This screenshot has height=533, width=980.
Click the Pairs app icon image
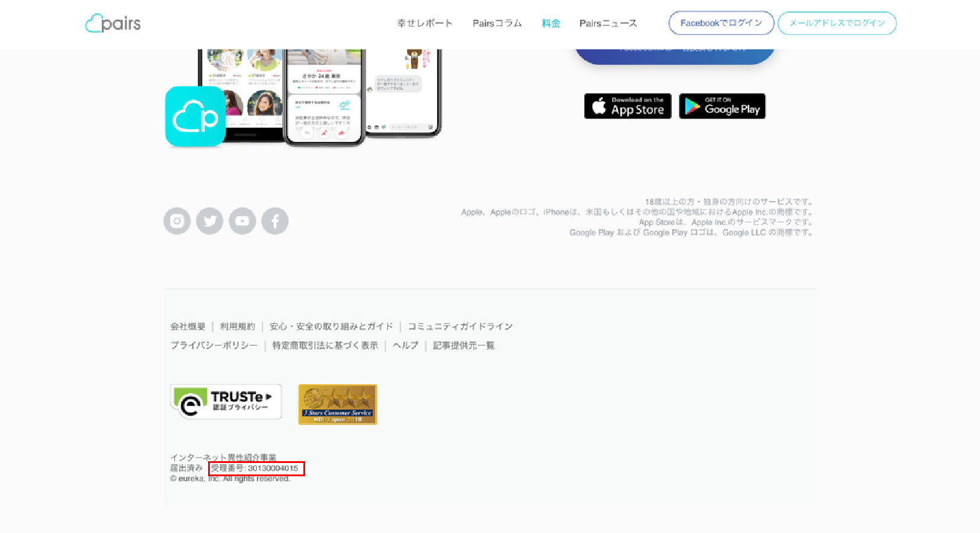pos(195,116)
